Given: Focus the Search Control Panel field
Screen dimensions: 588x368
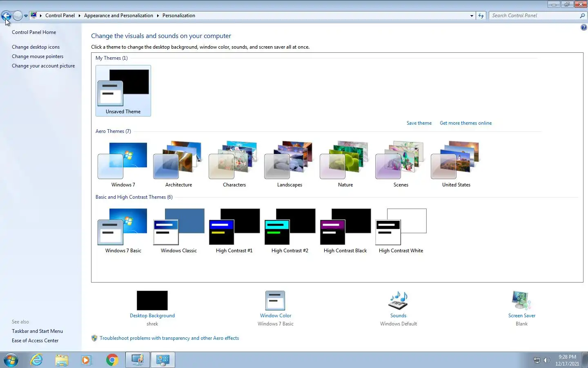Looking at the screenshot, I should pyautogui.click(x=534, y=16).
